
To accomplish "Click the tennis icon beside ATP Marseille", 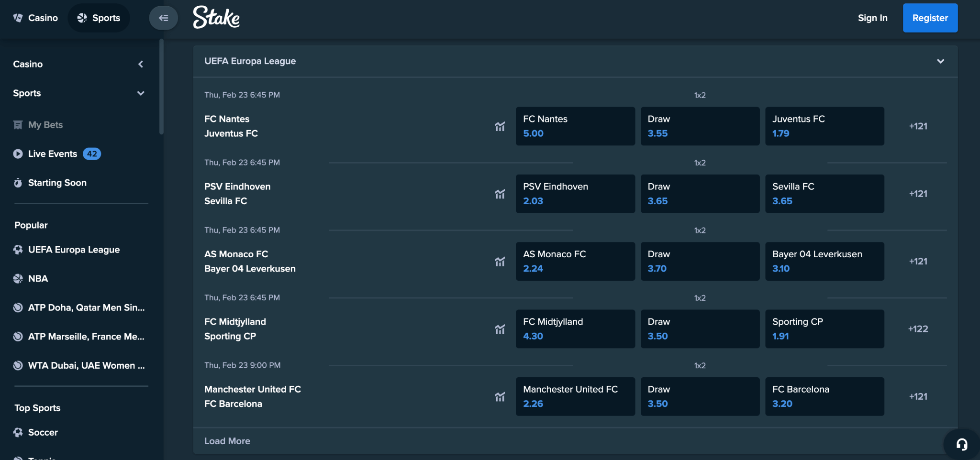I will (x=18, y=337).
